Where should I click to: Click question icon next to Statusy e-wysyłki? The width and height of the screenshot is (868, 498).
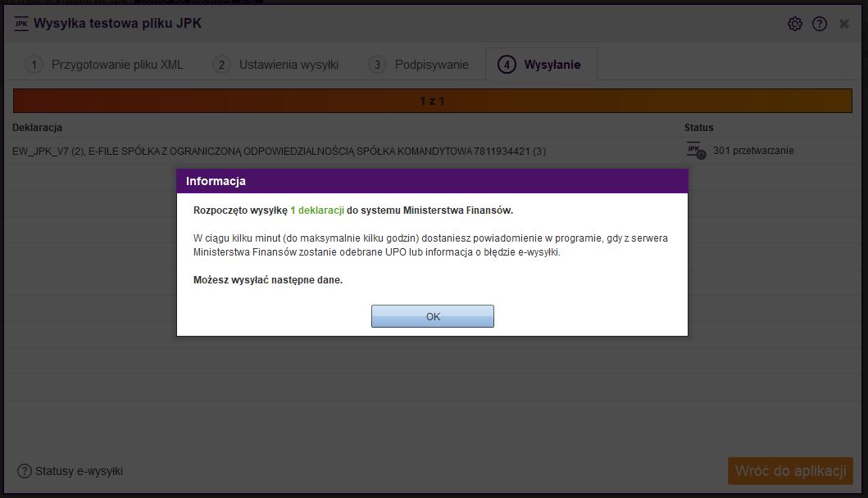click(x=24, y=471)
